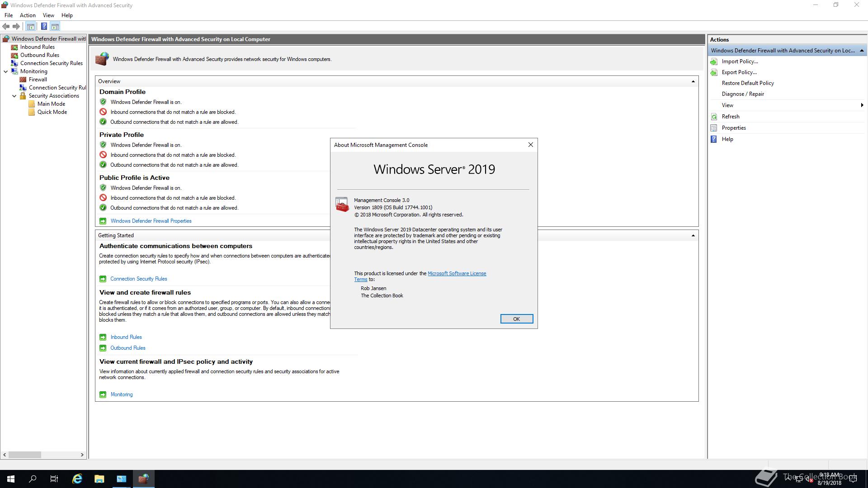Open the Windows Start menu
The width and height of the screenshot is (868, 488).
click(x=11, y=479)
